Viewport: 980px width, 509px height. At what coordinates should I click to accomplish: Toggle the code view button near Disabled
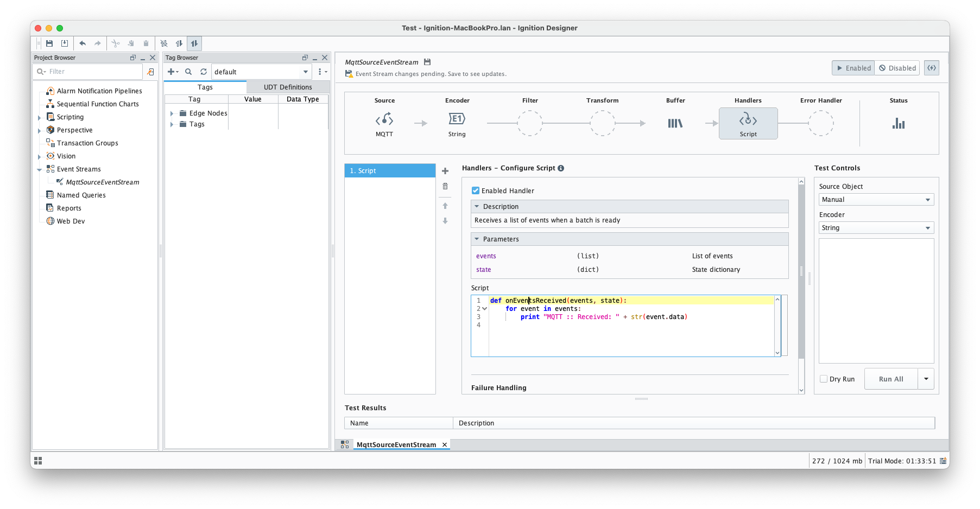(x=932, y=68)
